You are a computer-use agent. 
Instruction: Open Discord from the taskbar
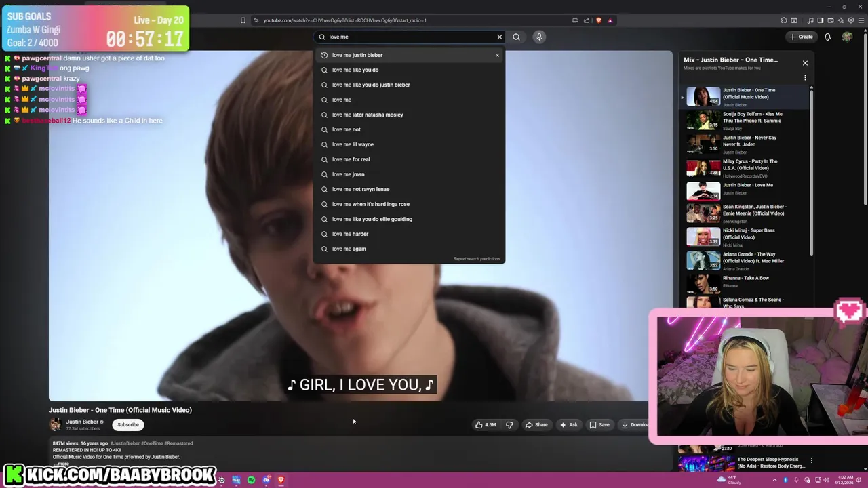266,480
